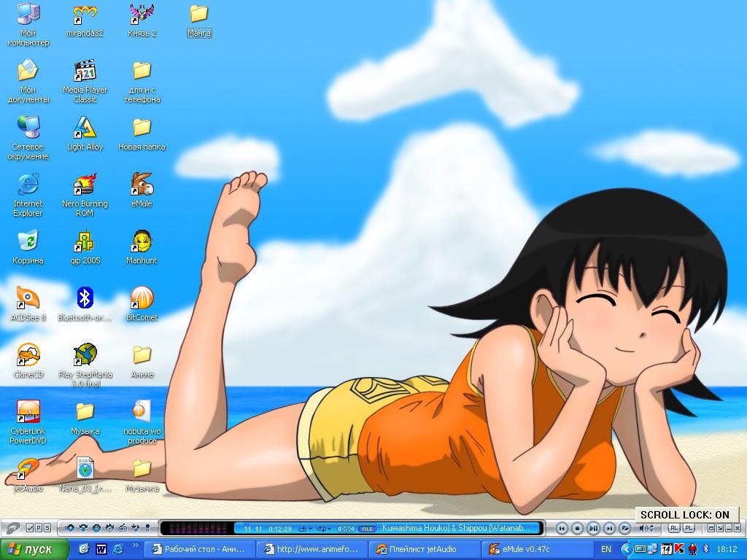Viewport: 747px width, 560px height.
Task: Click the jetAudio music download icon
Action: point(135,528)
